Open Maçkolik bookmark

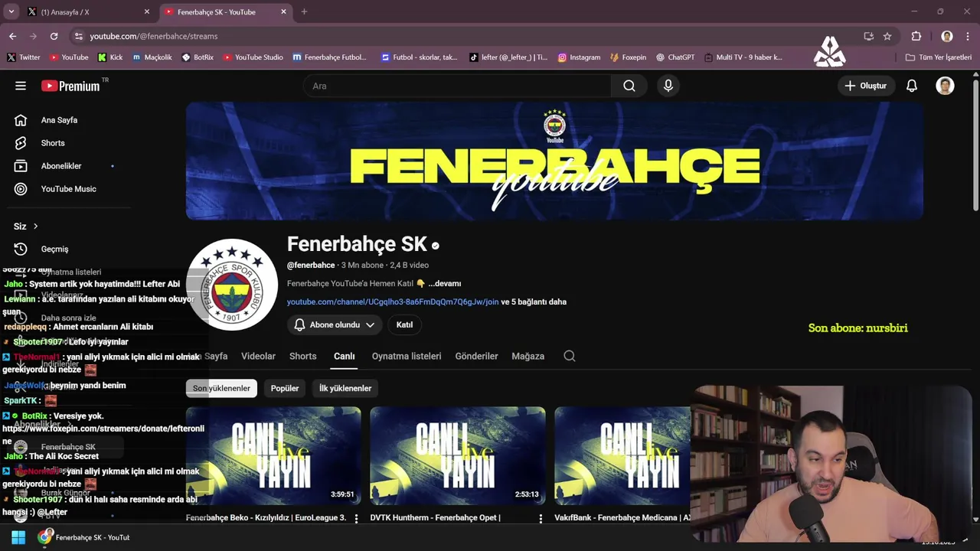click(152, 57)
